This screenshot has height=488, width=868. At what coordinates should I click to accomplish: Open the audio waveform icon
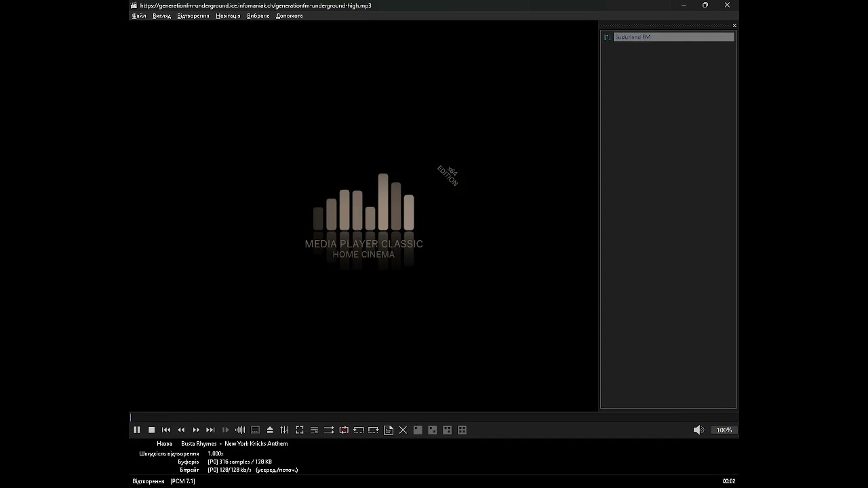tap(240, 430)
